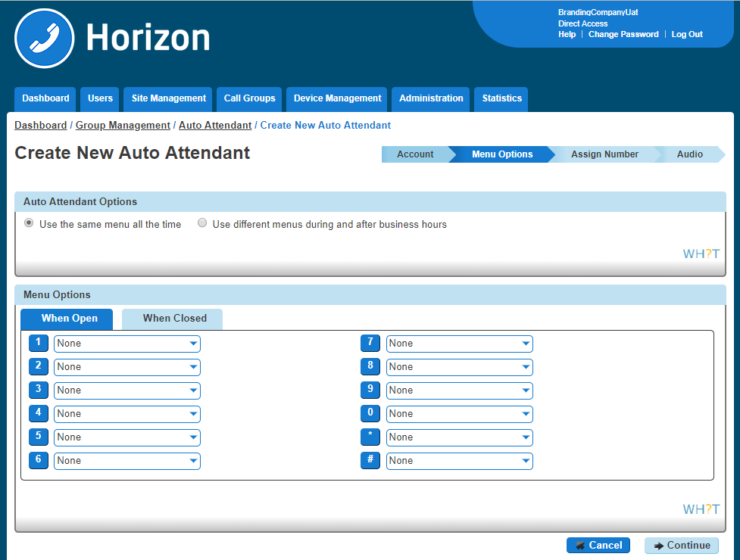Open the dropdown for key 6

pos(127,462)
